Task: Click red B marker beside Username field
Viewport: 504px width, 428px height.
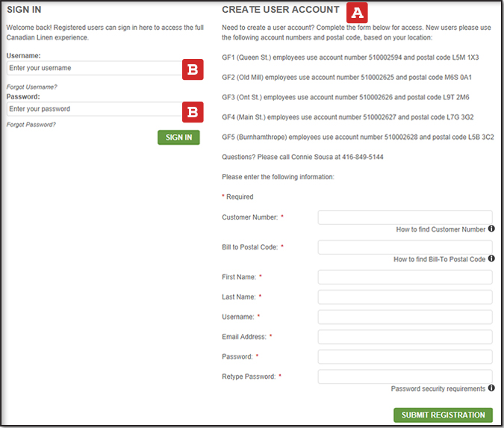Action: pyautogui.click(x=193, y=69)
